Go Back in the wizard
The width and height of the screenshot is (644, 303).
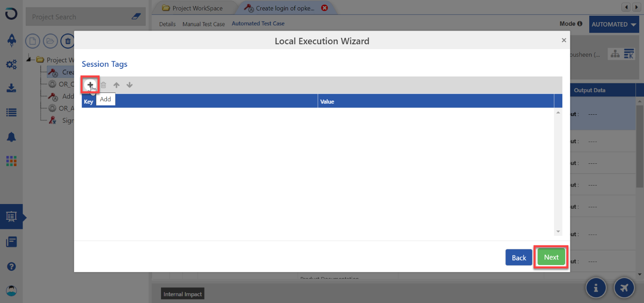coord(519,258)
